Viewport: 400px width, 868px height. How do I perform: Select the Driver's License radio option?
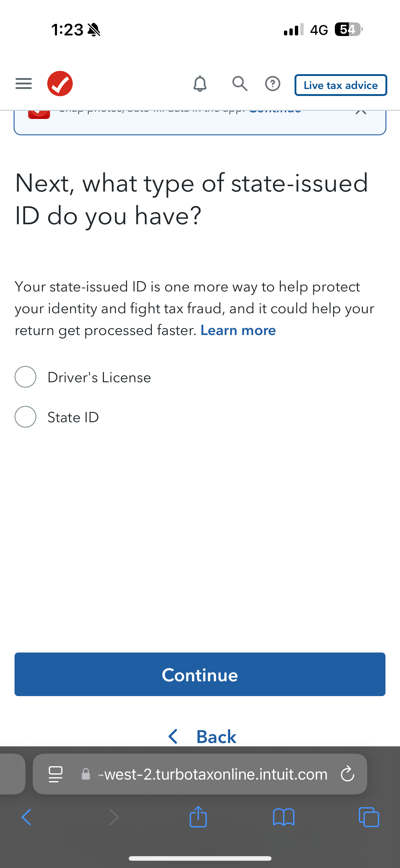coord(26,377)
